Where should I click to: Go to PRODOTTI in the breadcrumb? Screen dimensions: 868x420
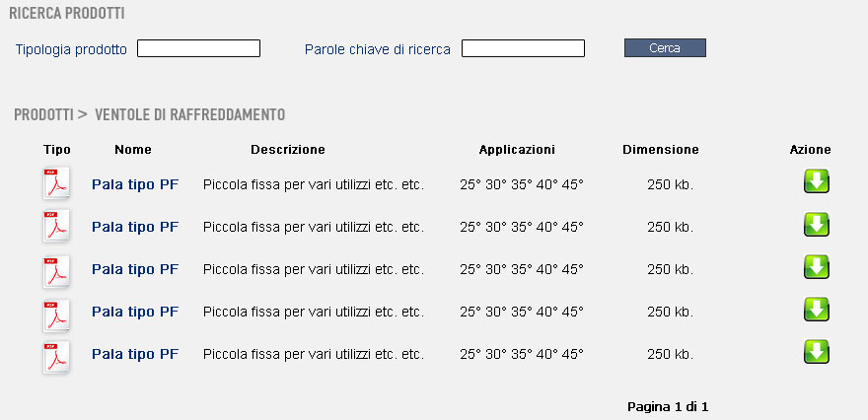click(43, 114)
